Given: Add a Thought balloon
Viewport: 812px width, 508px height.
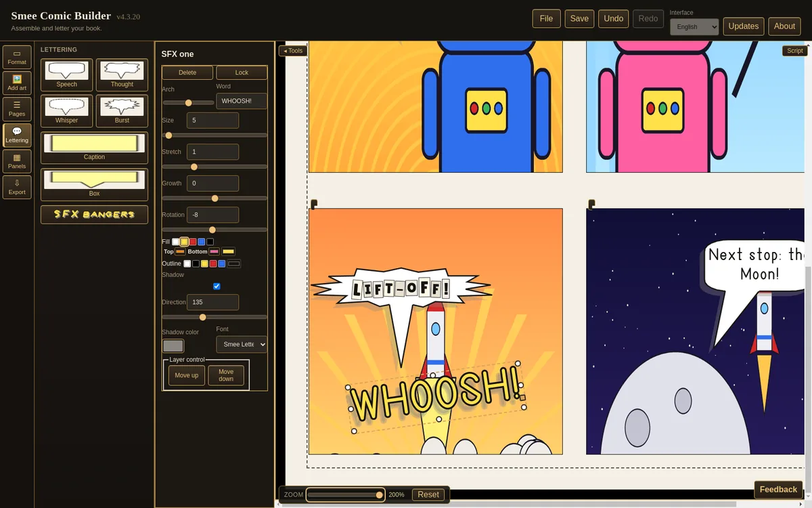Looking at the screenshot, I should pyautogui.click(x=122, y=75).
